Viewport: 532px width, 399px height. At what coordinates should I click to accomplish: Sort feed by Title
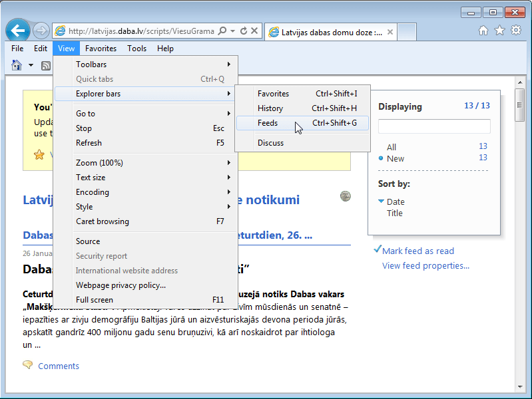tap(395, 213)
